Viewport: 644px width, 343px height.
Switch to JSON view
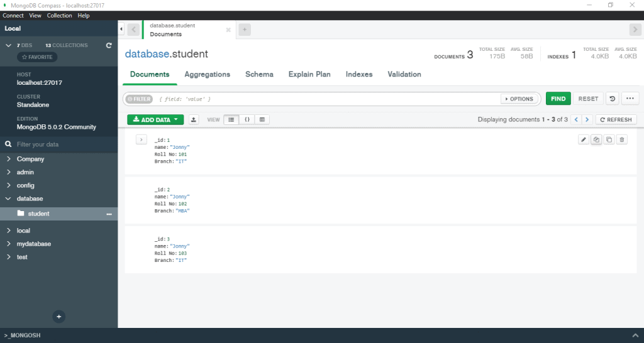(x=247, y=119)
